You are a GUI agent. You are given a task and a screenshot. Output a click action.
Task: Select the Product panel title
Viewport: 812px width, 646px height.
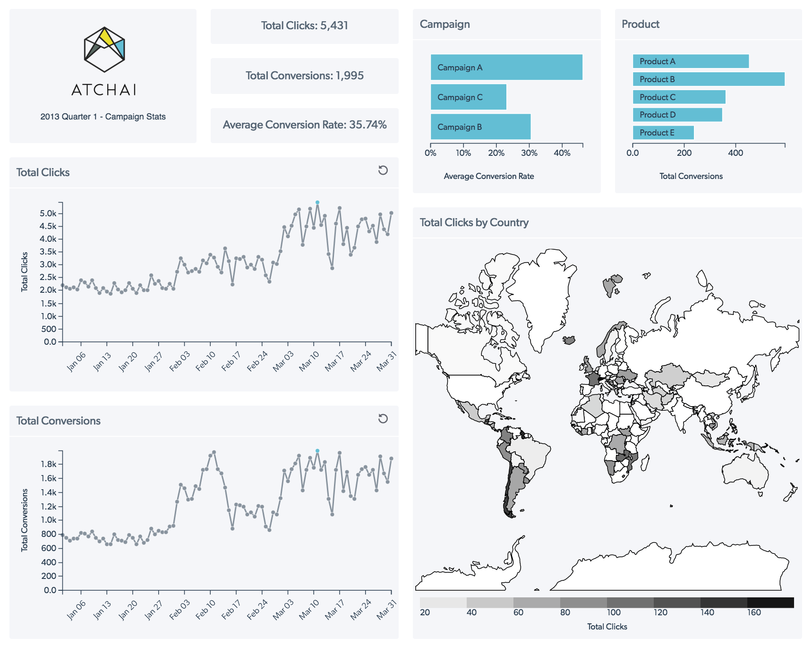click(640, 24)
